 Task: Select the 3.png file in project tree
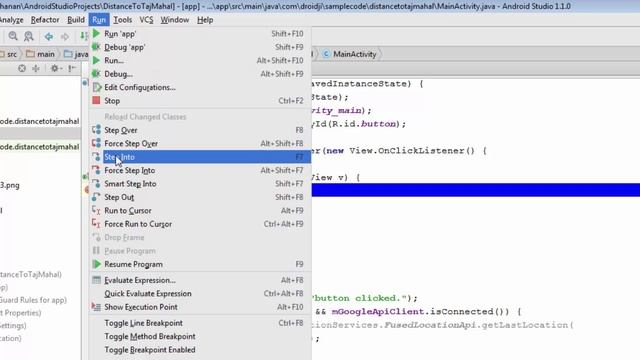[x=10, y=185]
